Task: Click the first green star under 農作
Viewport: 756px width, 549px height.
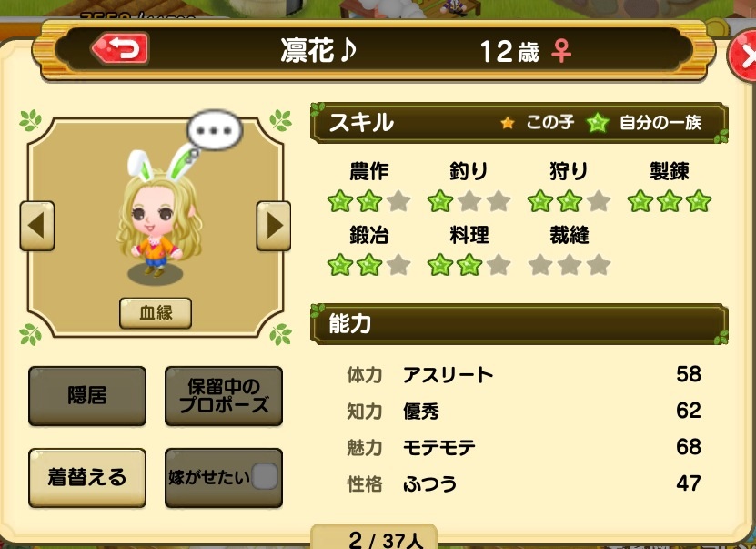Action: (340, 201)
